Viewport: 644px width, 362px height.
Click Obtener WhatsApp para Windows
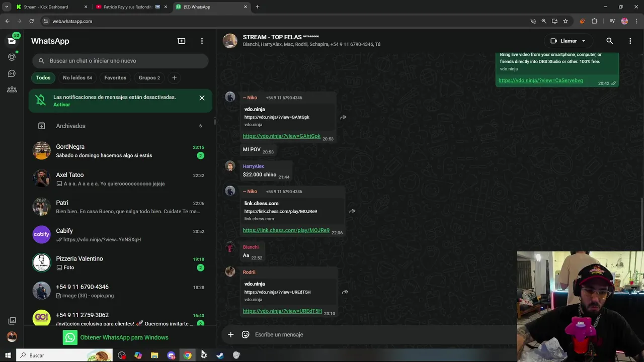pos(116,337)
